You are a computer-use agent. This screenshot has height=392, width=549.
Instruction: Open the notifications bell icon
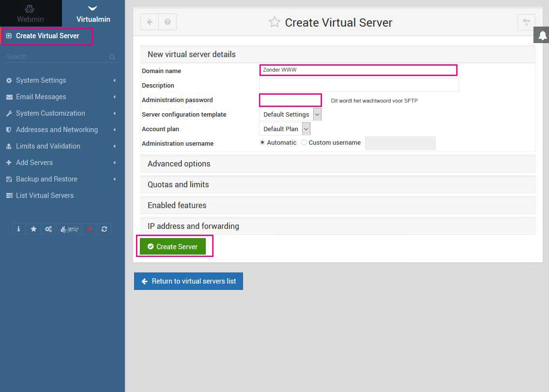[x=542, y=35]
